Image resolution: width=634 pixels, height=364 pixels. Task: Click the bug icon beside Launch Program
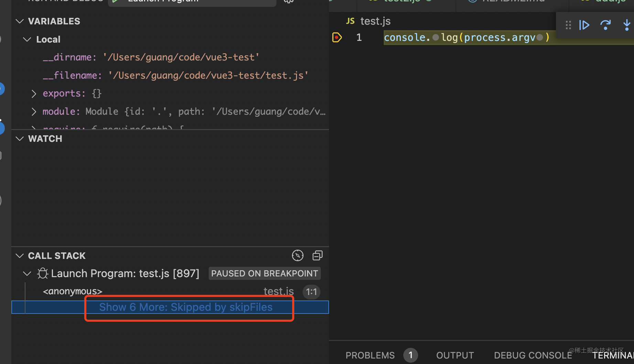point(43,273)
